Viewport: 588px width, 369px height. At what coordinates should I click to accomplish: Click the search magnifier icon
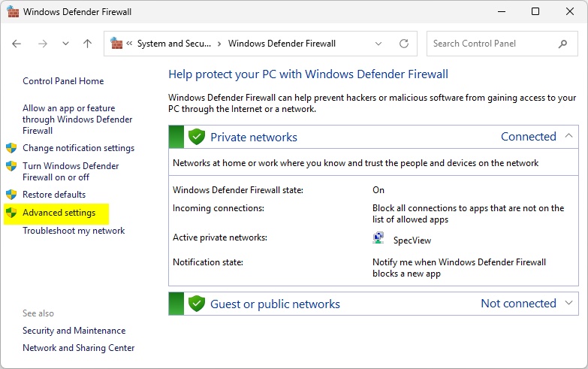click(562, 44)
